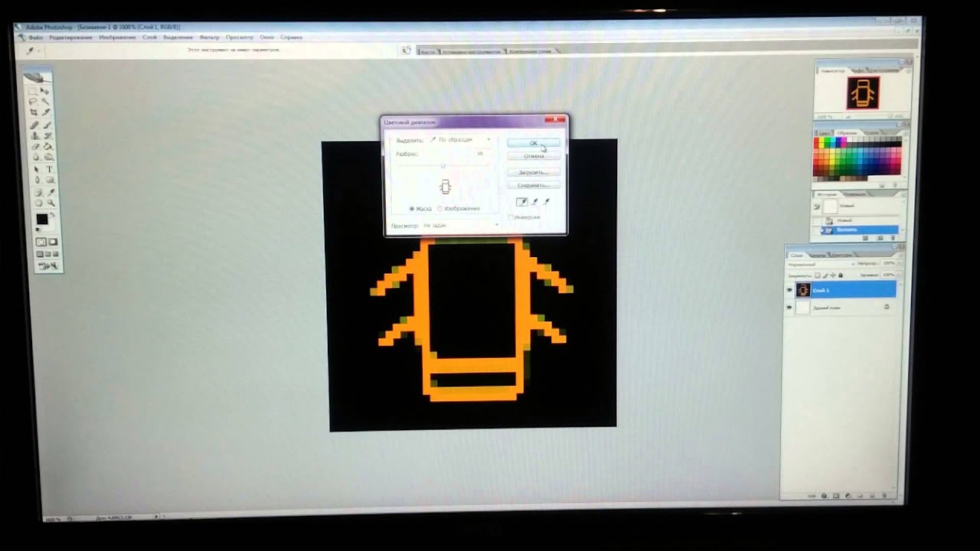Choose the Add to Sample eyedropper
The width and height of the screenshot is (980, 551).
(534, 202)
